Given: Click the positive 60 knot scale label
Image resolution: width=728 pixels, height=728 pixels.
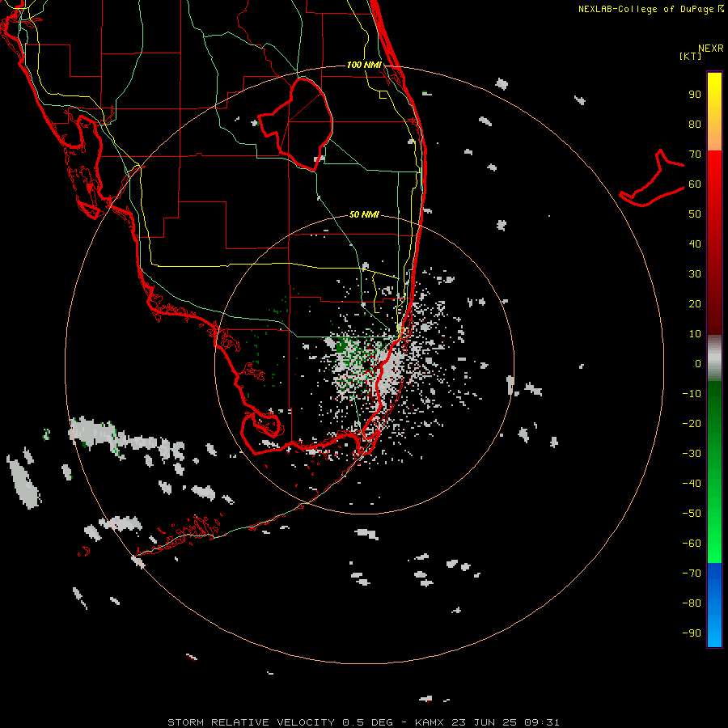Looking at the screenshot, I should pos(695,184).
